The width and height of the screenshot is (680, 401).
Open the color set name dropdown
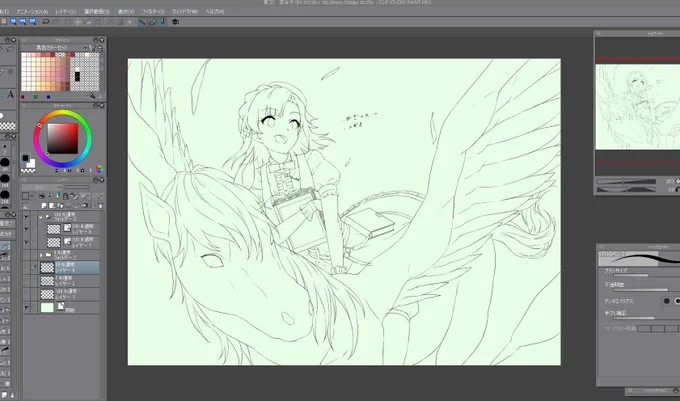tap(55, 47)
